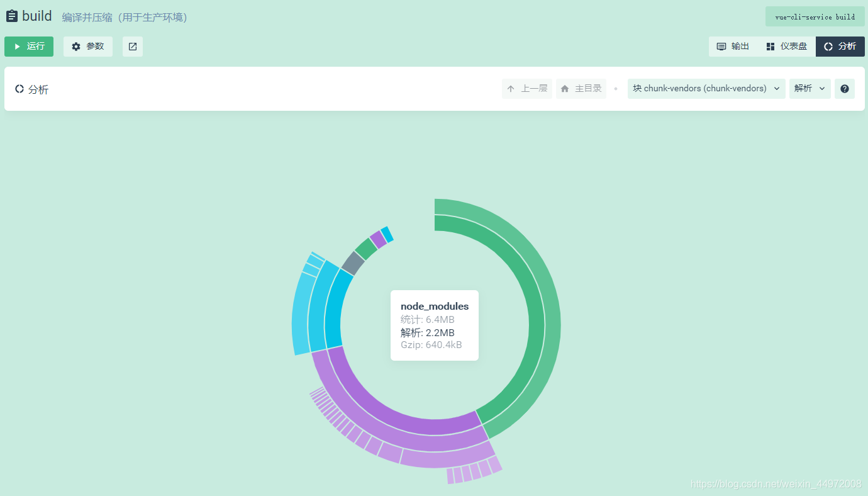Click the 分析 panel title

[38, 89]
